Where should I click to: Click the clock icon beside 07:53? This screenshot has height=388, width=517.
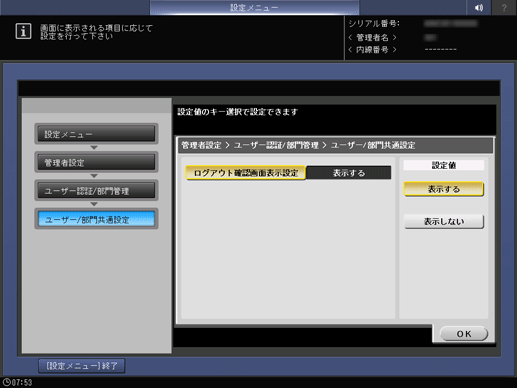click(6, 382)
